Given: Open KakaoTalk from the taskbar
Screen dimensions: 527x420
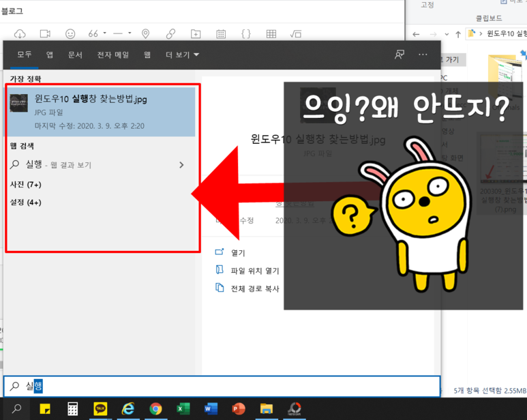Looking at the screenshot, I should tap(100, 409).
